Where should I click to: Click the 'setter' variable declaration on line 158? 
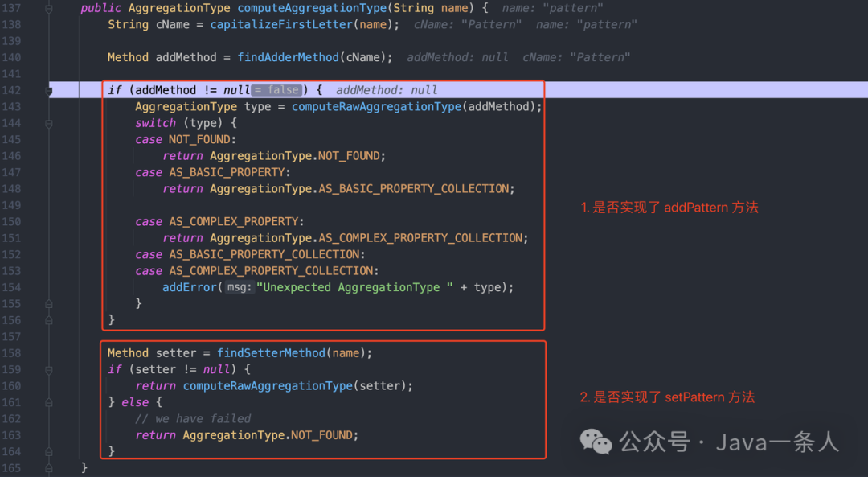176,353
